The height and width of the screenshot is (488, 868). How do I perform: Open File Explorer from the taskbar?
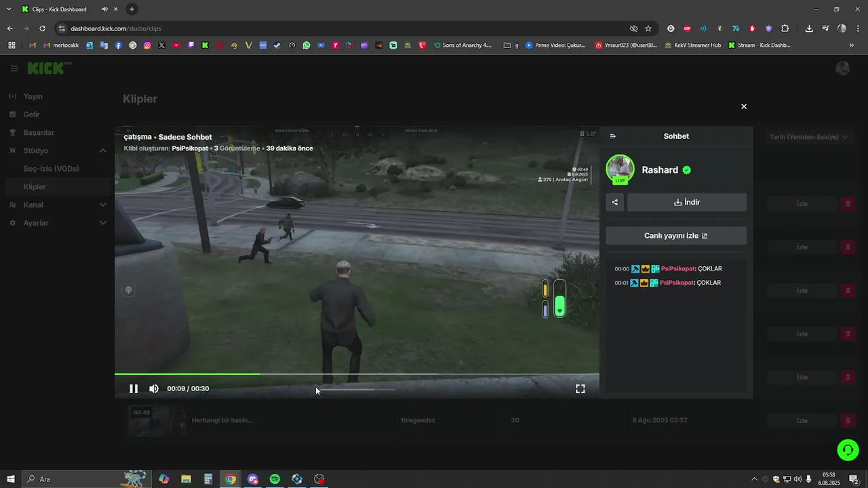click(186, 479)
